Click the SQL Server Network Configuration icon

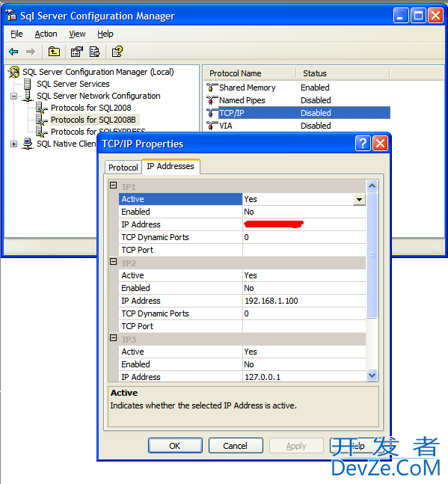pos(27,96)
